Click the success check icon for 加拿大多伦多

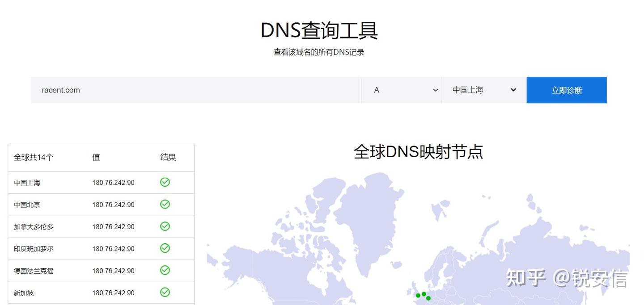pos(165,226)
